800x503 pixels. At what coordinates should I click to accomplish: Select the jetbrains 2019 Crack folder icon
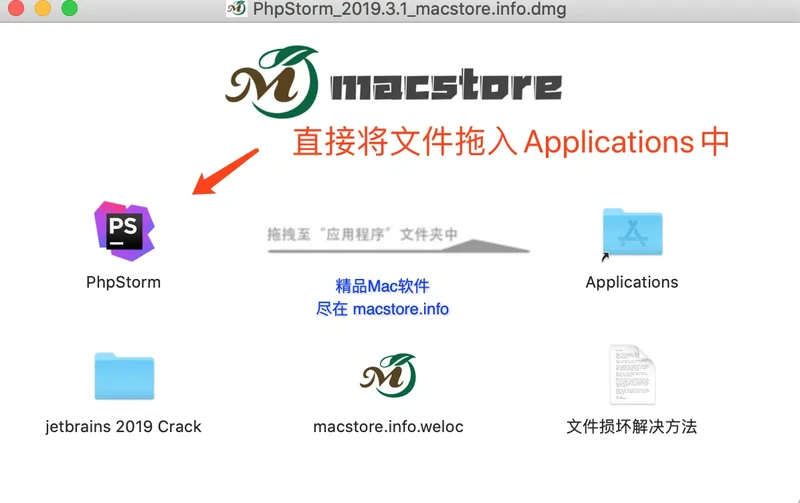[123, 377]
